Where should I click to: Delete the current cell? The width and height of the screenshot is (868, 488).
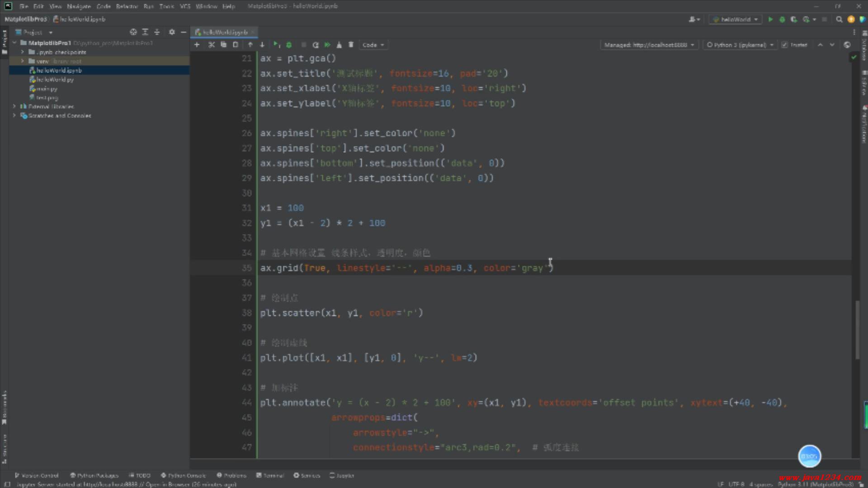351,45
